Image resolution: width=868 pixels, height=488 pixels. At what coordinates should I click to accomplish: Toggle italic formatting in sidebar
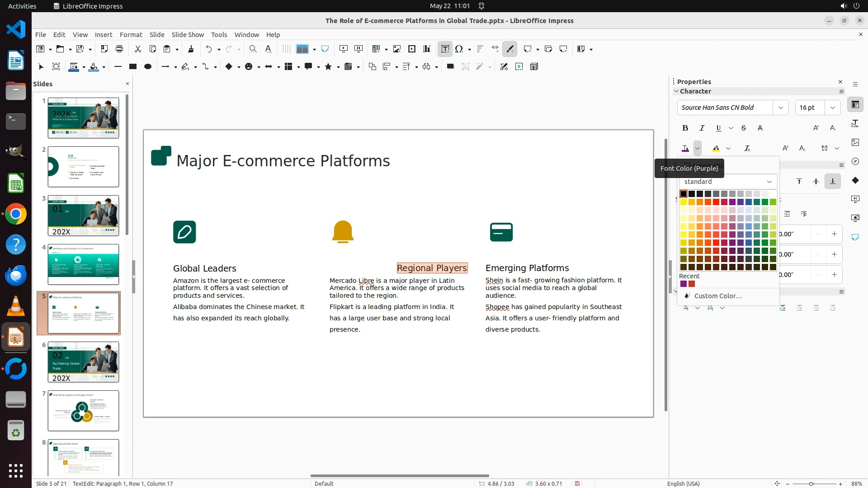point(702,128)
